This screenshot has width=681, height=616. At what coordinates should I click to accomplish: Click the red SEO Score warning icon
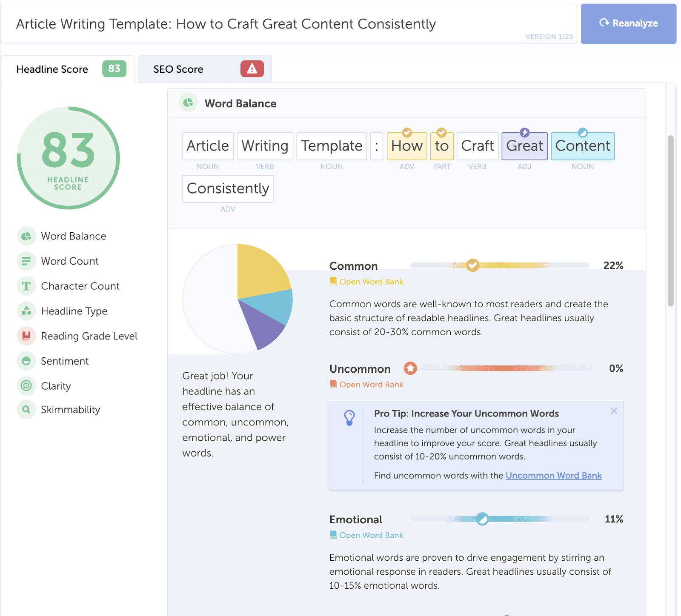point(252,69)
